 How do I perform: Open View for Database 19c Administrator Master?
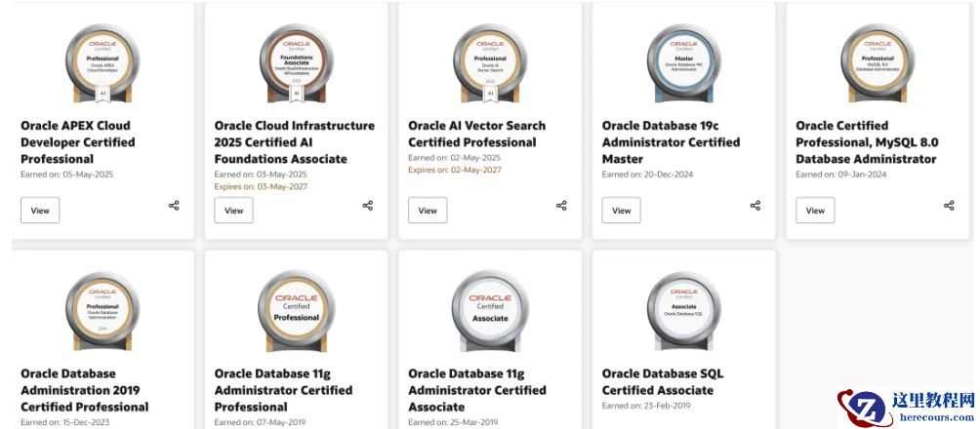tap(622, 210)
